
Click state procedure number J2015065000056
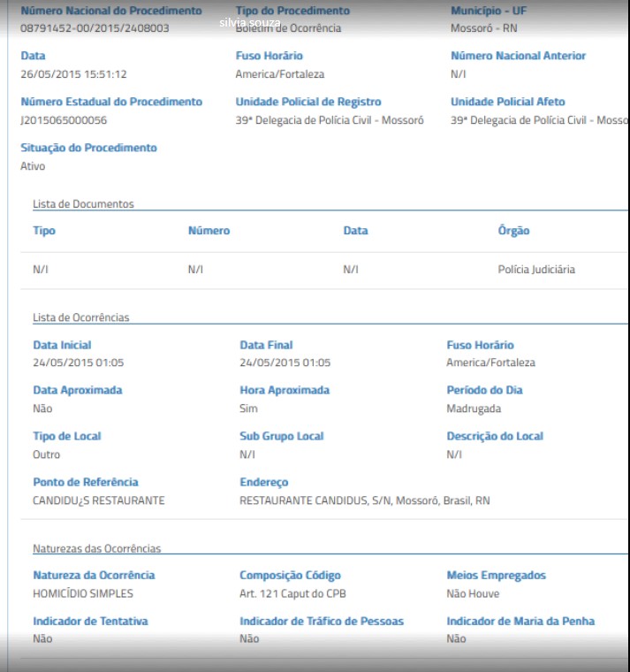pos(64,120)
